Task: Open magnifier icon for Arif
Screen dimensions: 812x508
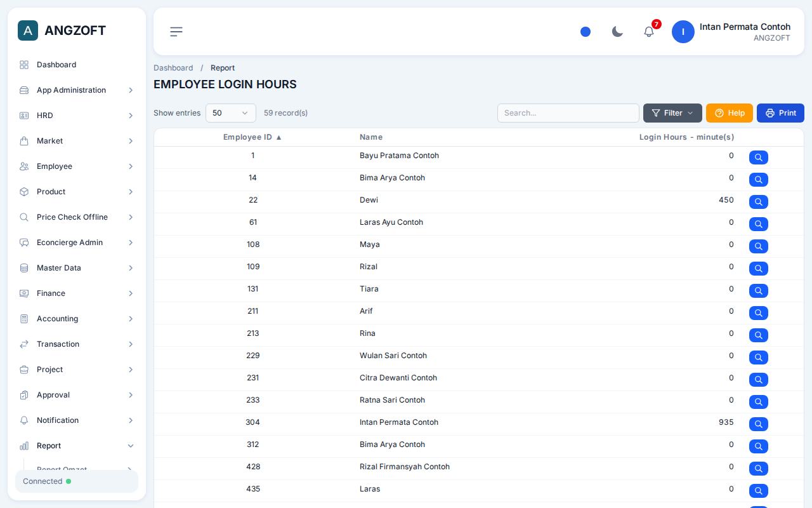Action: 759,313
